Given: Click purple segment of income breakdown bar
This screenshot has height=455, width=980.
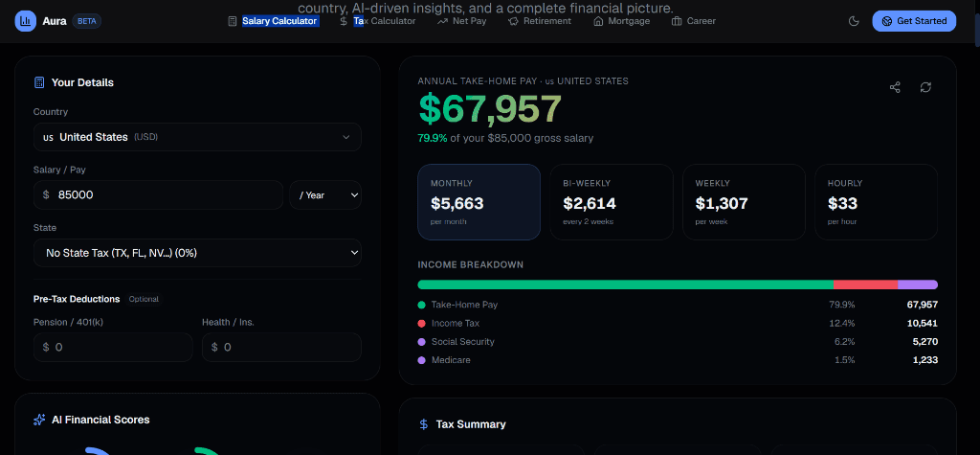Looking at the screenshot, I should 918,284.
